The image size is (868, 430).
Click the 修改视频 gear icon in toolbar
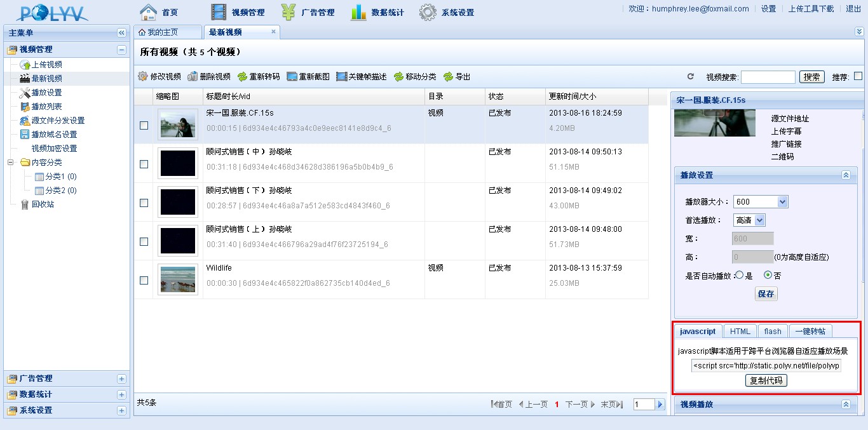pyautogui.click(x=143, y=76)
